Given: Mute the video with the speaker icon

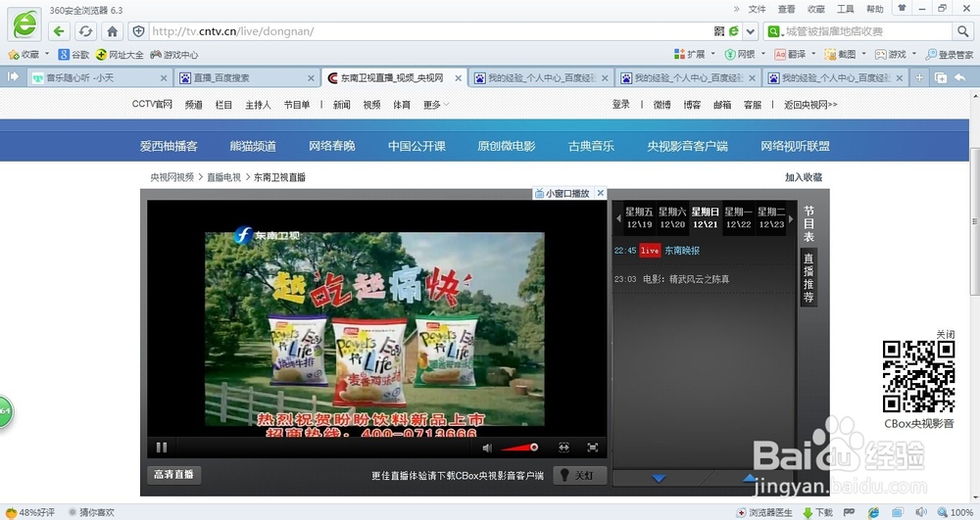Looking at the screenshot, I should (487, 448).
